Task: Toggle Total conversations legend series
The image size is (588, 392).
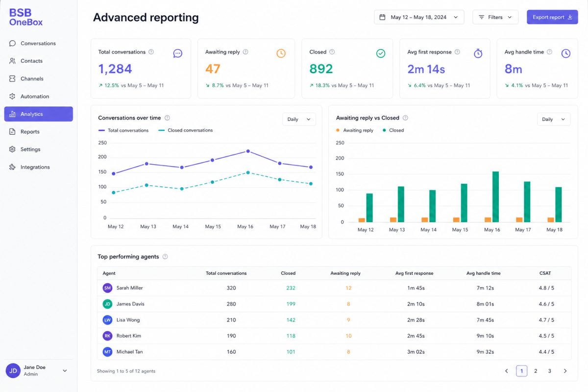Action: [123, 130]
